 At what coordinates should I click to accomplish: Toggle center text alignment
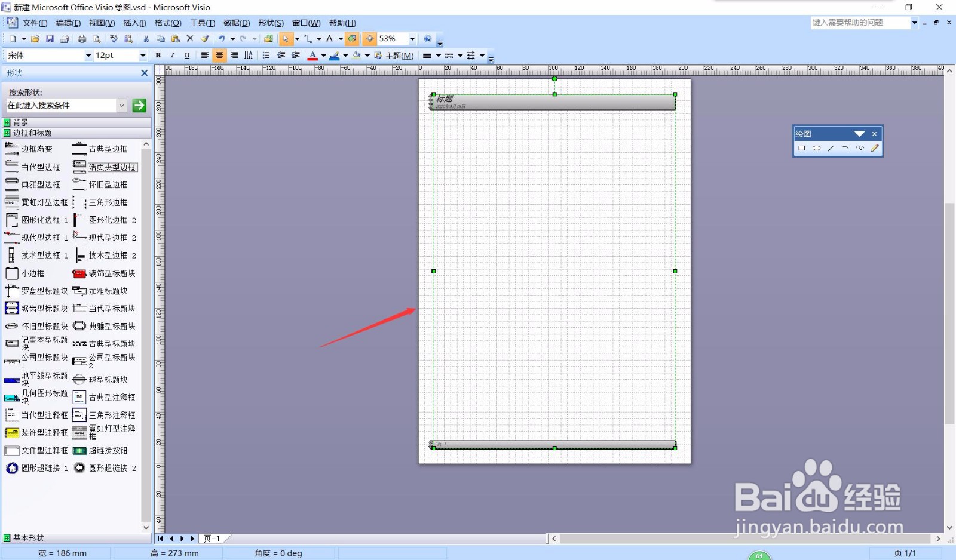click(x=220, y=56)
